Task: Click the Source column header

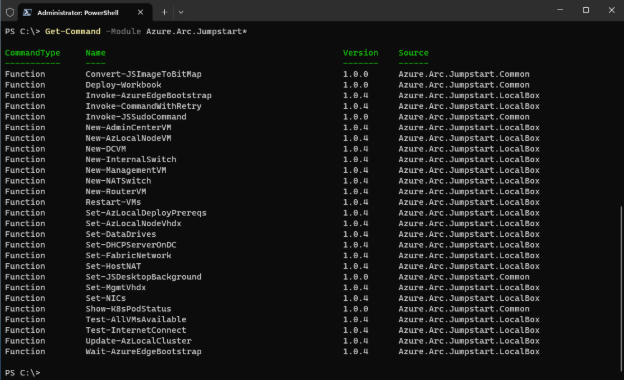Action: [413, 53]
